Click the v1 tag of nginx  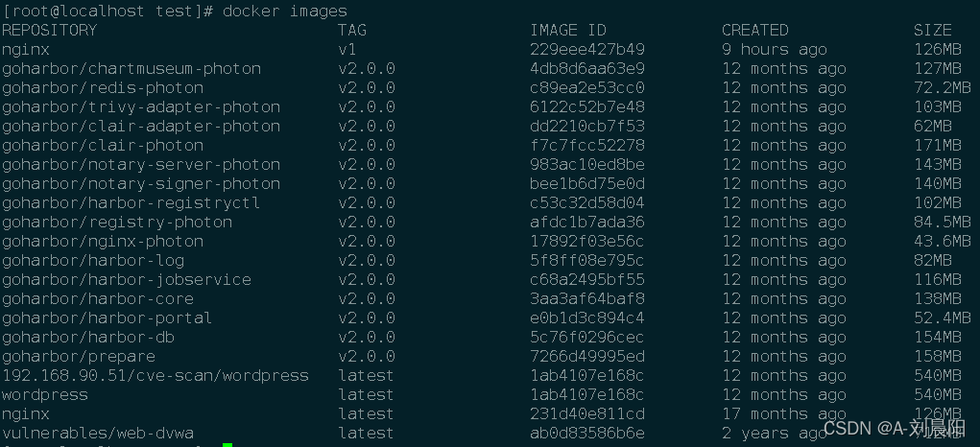coord(347,49)
